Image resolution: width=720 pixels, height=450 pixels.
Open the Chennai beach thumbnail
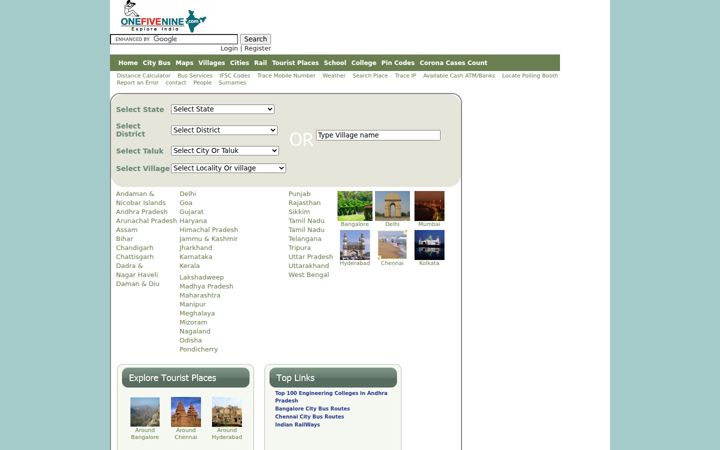392,245
